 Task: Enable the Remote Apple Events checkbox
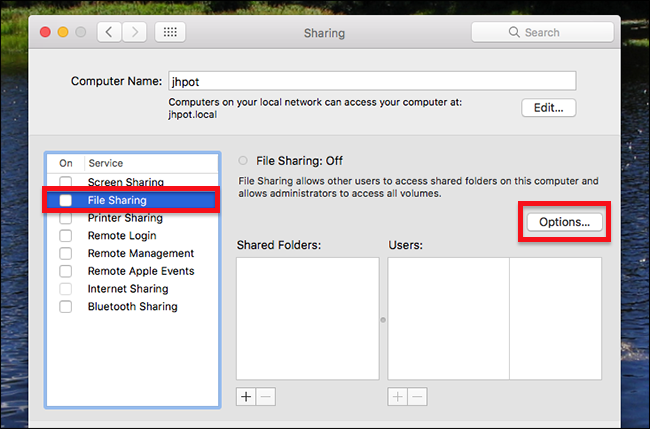[x=65, y=271]
